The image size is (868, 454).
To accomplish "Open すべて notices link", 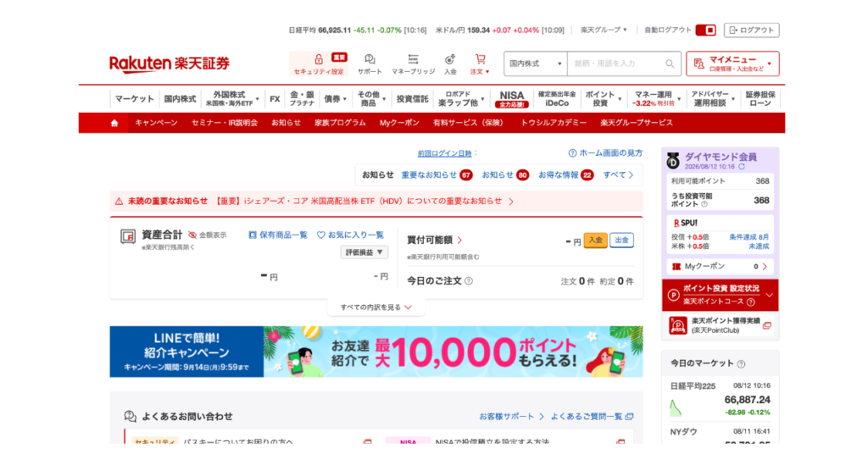I will point(618,175).
